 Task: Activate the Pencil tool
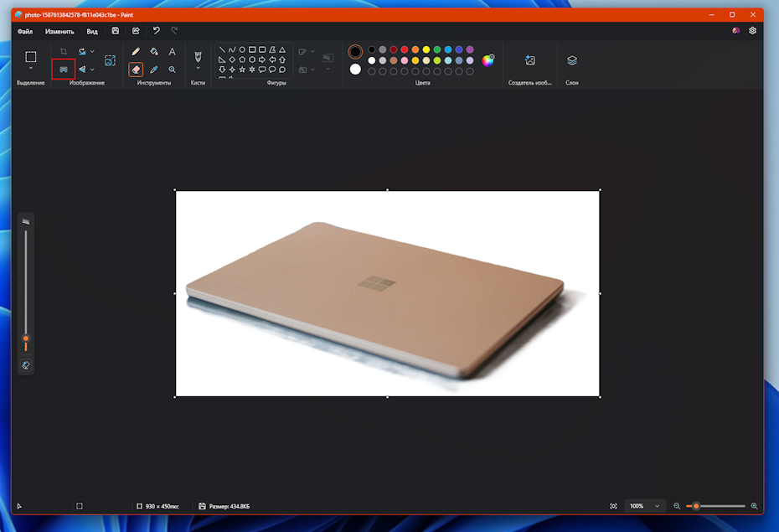click(135, 51)
